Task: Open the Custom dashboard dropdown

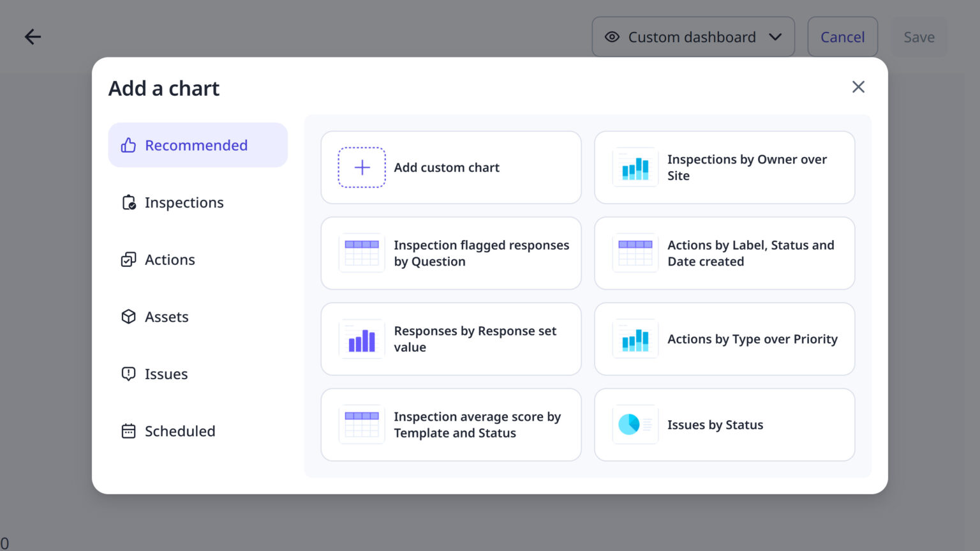Action: pyautogui.click(x=693, y=36)
